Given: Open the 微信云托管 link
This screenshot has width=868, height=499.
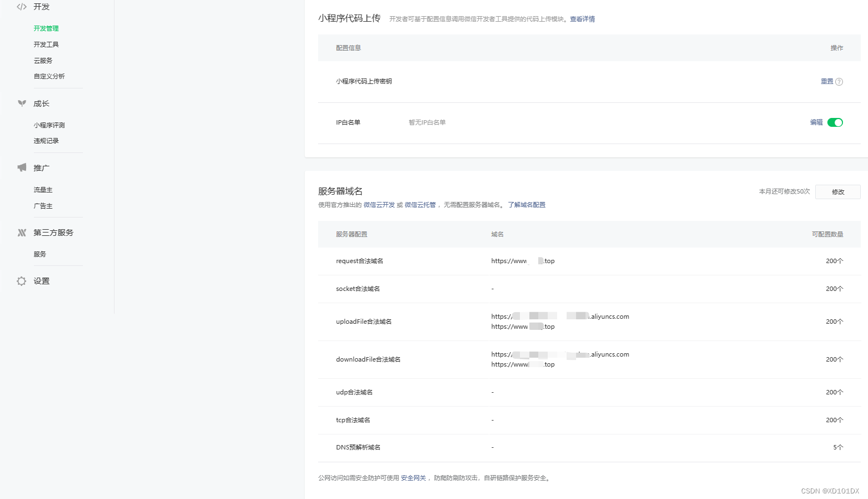Looking at the screenshot, I should pos(420,205).
